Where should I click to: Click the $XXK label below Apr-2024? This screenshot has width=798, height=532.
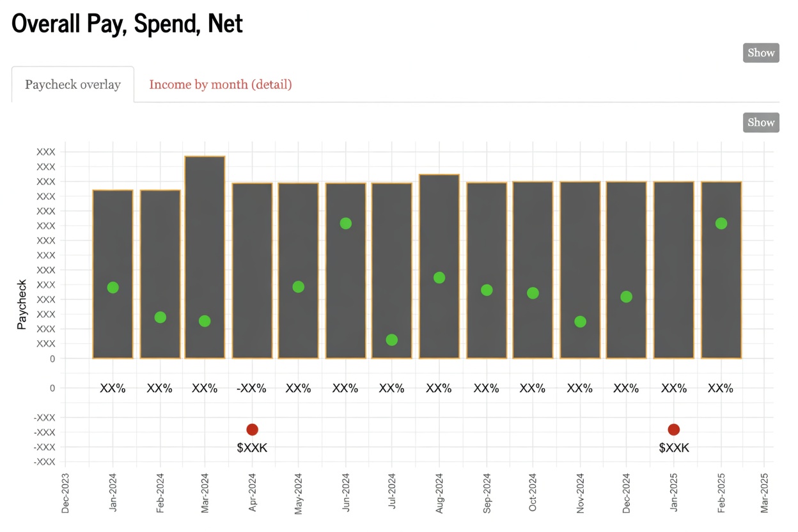tap(252, 448)
